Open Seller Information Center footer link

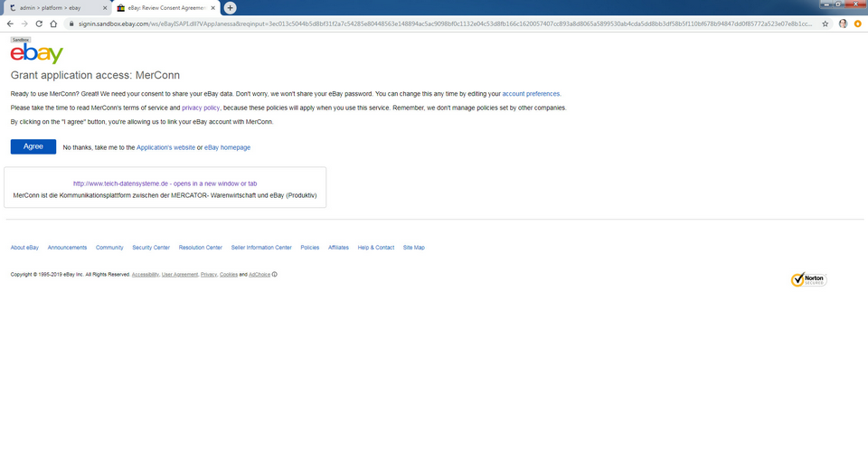(261, 248)
